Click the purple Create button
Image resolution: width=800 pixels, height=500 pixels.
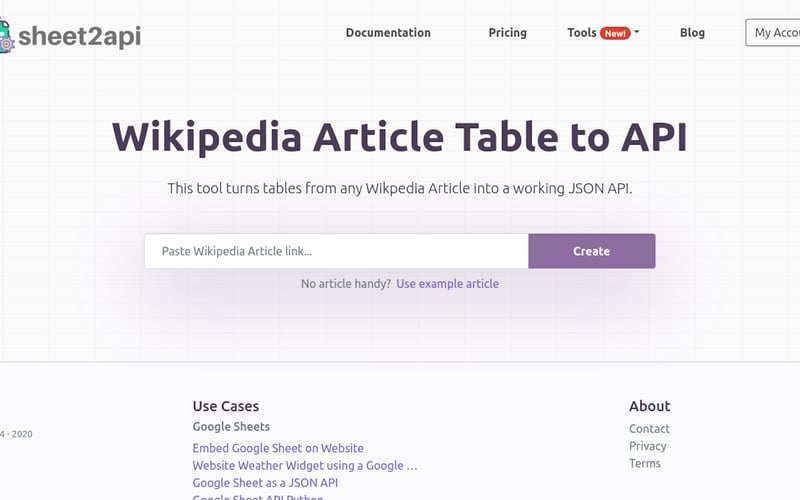tap(592, 251)
